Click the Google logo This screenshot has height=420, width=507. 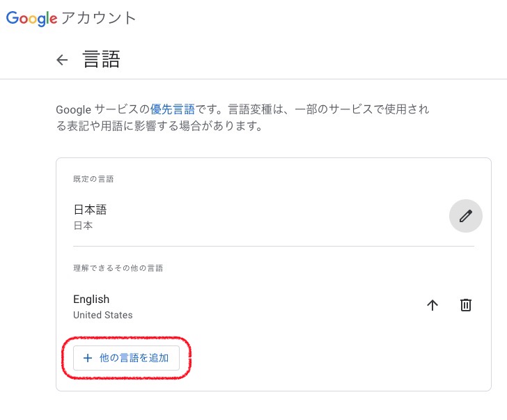[31, 18]
